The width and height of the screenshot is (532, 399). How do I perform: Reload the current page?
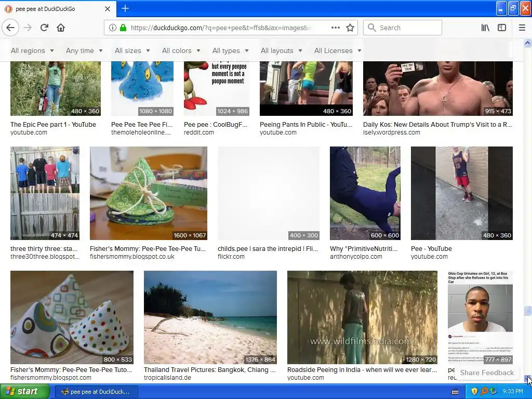tap(44, 28)
